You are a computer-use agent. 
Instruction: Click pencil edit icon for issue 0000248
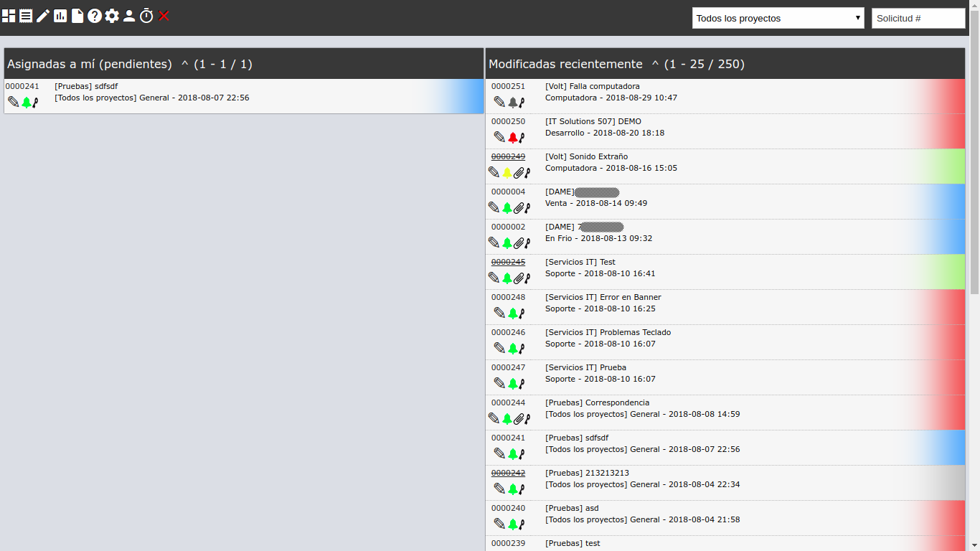(499, 313)
